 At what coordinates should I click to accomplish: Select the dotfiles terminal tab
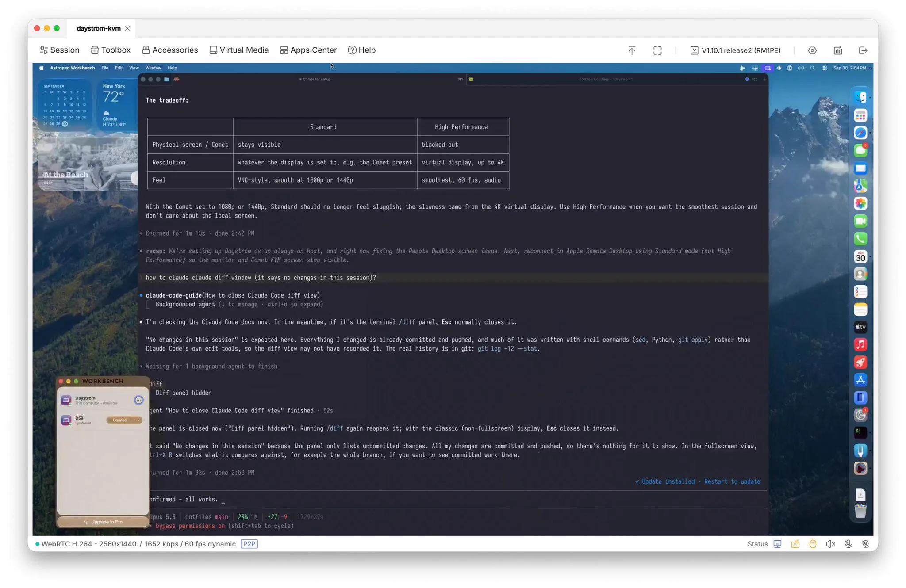click(x=605, y=80)
